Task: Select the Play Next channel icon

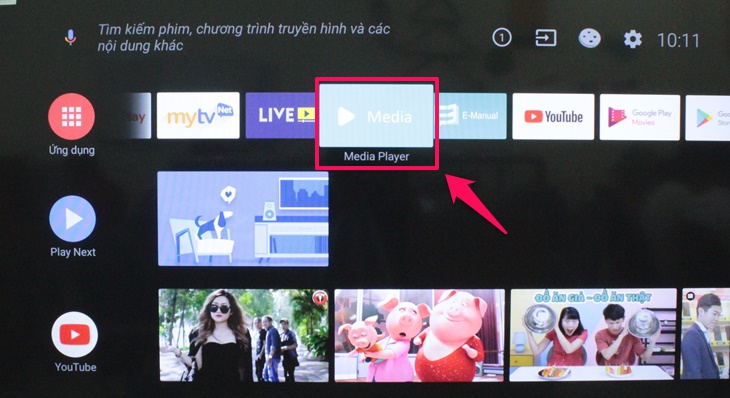Action: 73,219
